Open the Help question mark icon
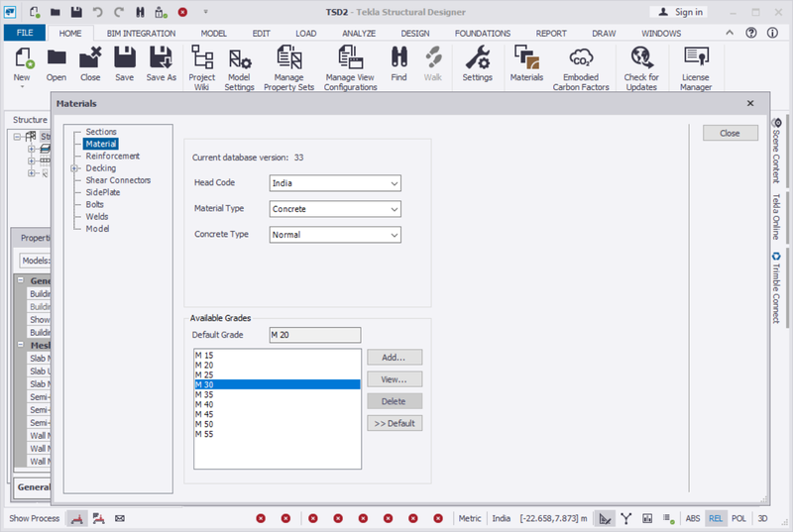The width and height of the screenshot is (793, 532). coord(751,33)
